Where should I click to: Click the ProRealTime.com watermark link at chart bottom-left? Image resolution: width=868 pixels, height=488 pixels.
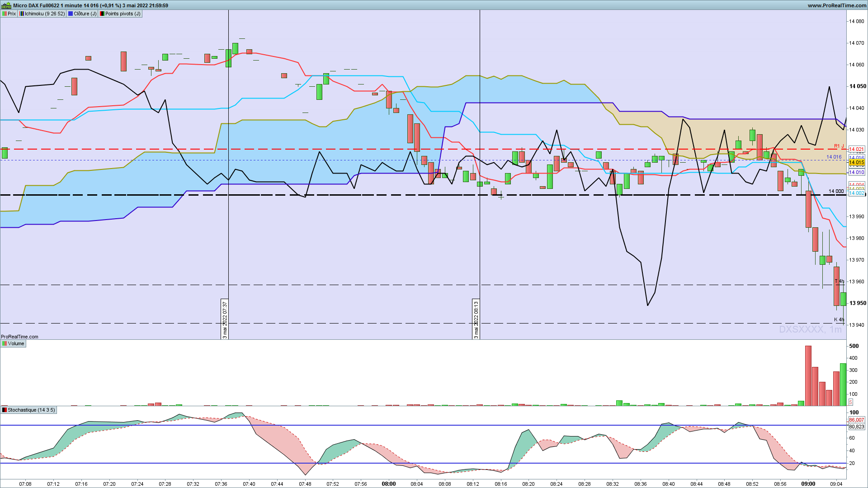(19, 337)
